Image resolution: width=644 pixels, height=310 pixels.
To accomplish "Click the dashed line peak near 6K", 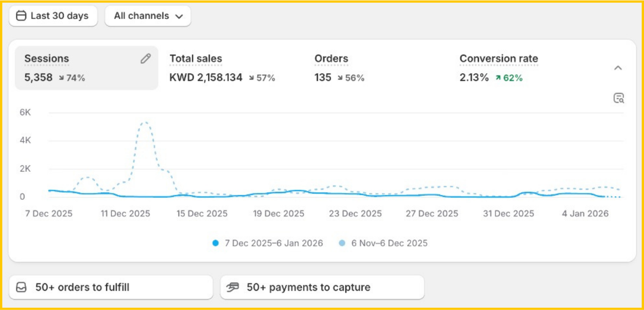I will (x=144, y=123).
